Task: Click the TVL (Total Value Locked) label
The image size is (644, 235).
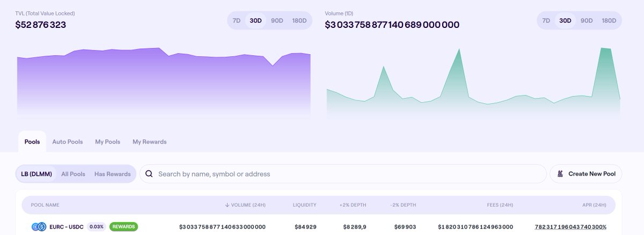Action: [x=45, y=13]
